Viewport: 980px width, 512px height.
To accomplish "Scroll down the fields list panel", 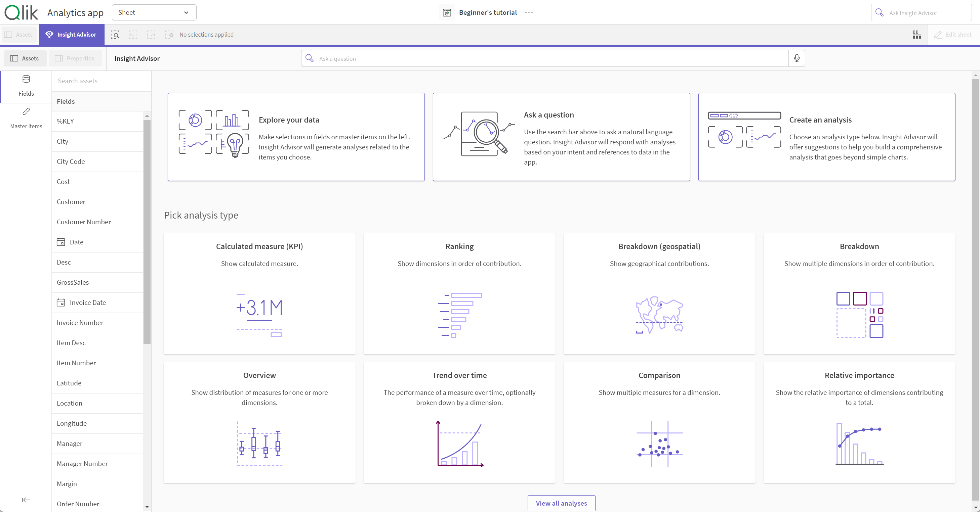I will pos(147,507).
